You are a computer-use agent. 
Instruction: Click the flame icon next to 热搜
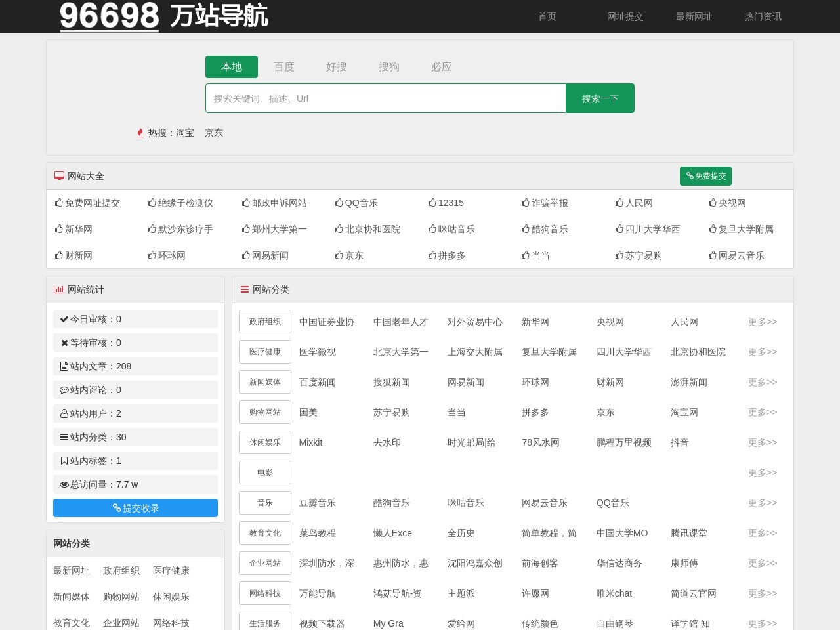coord(140,133)
